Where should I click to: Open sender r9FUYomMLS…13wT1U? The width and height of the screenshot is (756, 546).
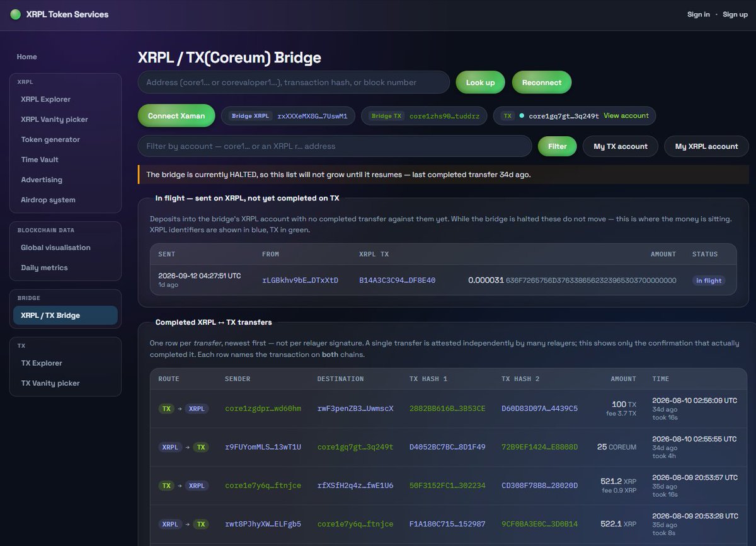coord(263,447)
